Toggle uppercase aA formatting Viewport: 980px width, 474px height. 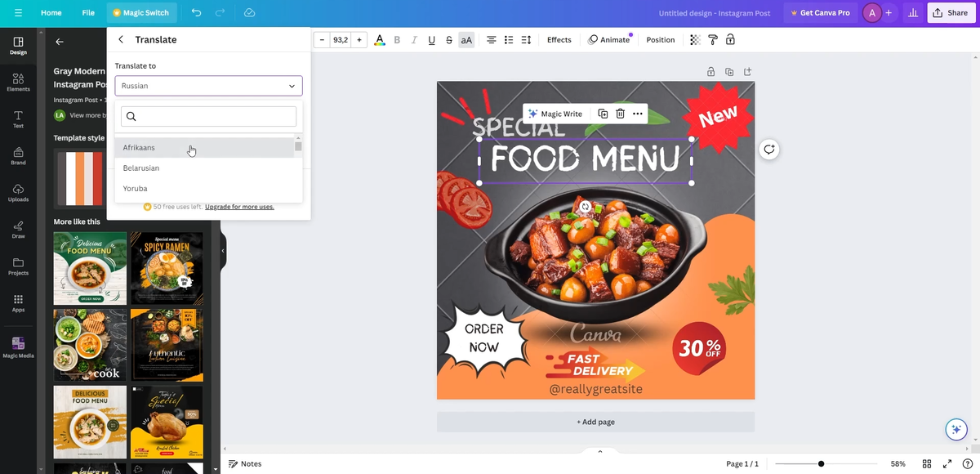[x=466, y=40]
